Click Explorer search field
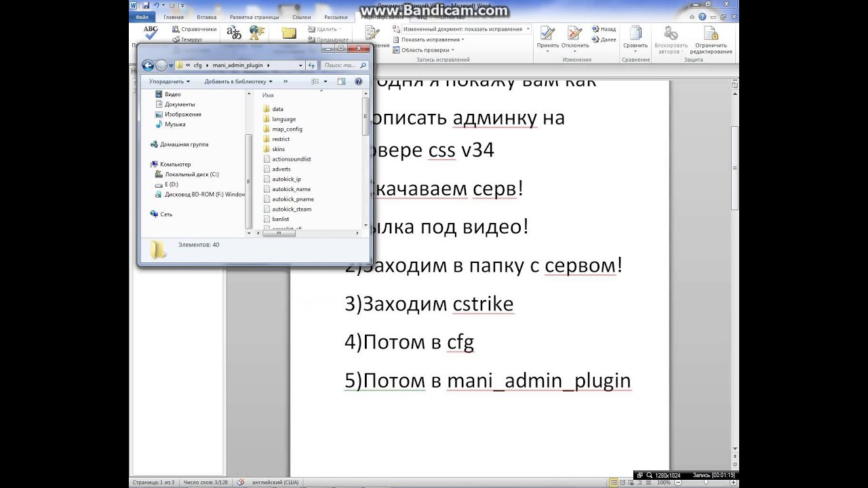The width and height of the screenshot is (868, 488). 344,66
